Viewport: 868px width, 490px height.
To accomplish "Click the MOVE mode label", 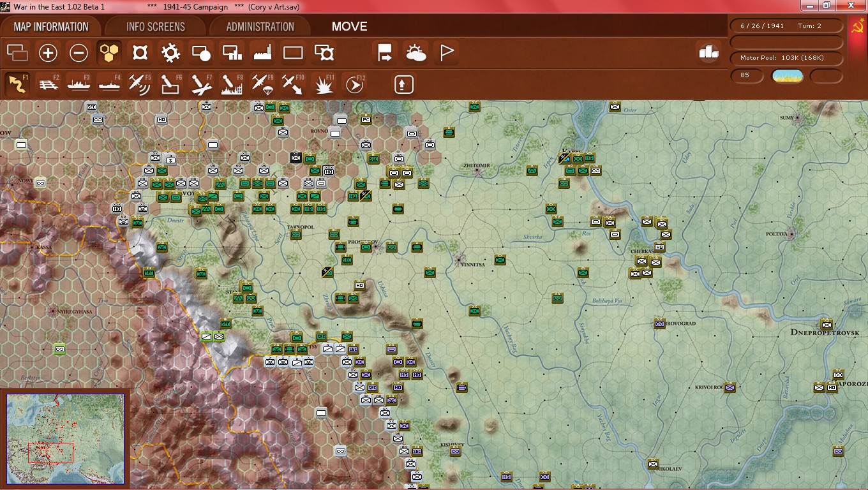I will coord(349,27).
